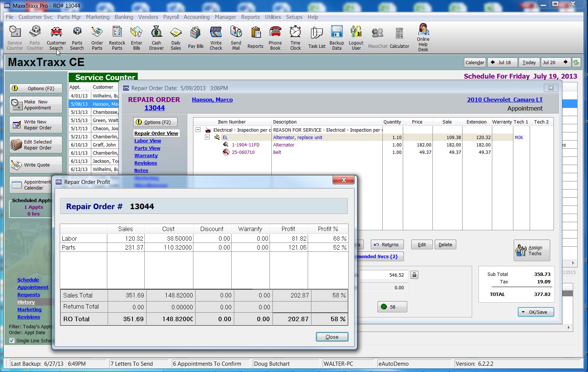
Task: Open sidebar Options (F2) button
Action: [x=36, y=88]
